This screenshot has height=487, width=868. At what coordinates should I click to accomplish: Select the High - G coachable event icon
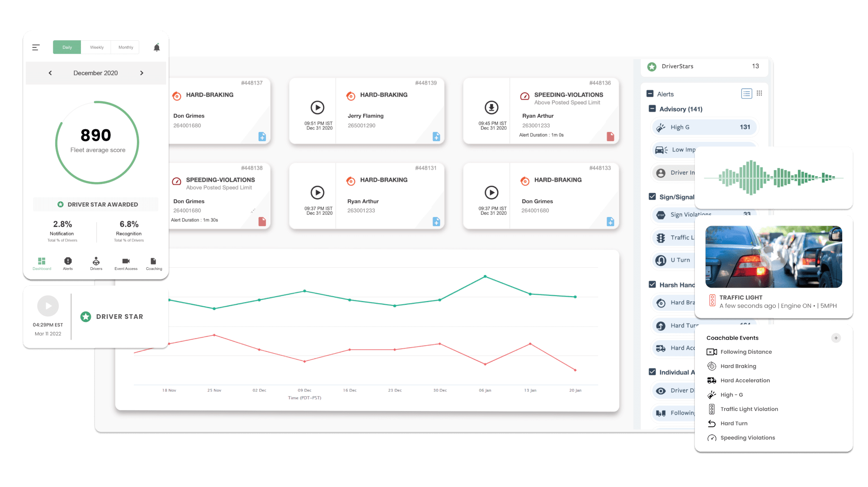tap(711, 394)
